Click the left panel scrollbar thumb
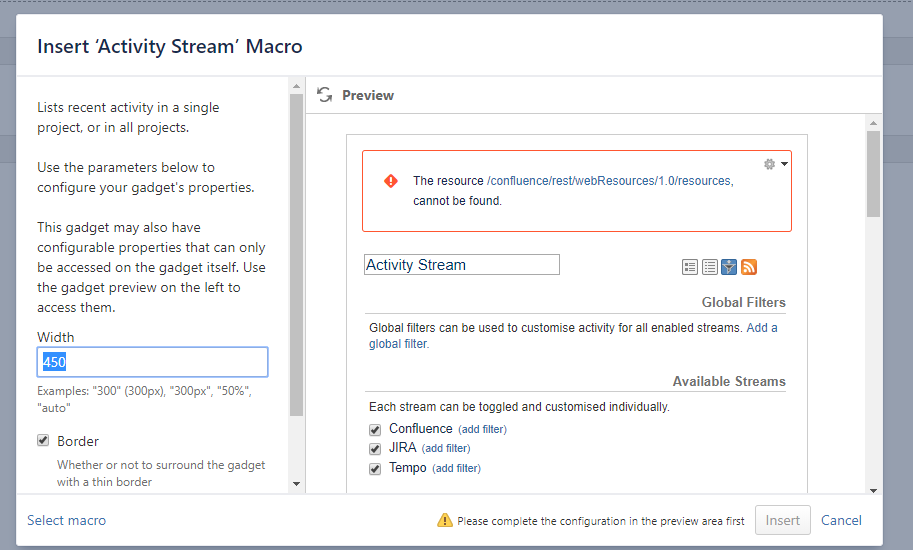 pos(296,255)
